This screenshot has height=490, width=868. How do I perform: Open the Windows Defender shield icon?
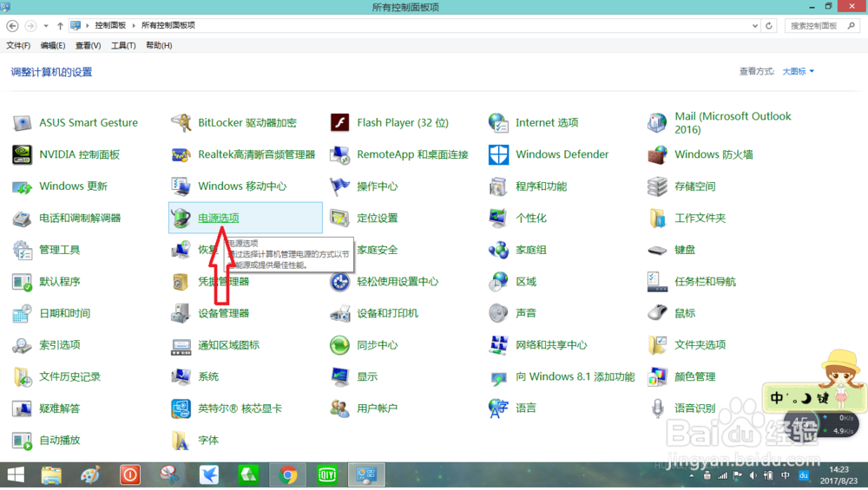pyautogui.click(x=498, y=155)
